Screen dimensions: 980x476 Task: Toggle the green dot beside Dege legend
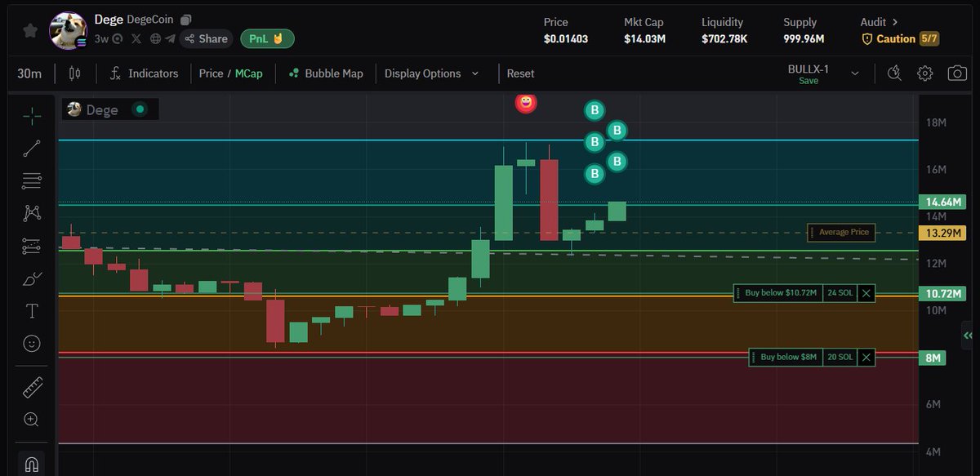(140, 109)
